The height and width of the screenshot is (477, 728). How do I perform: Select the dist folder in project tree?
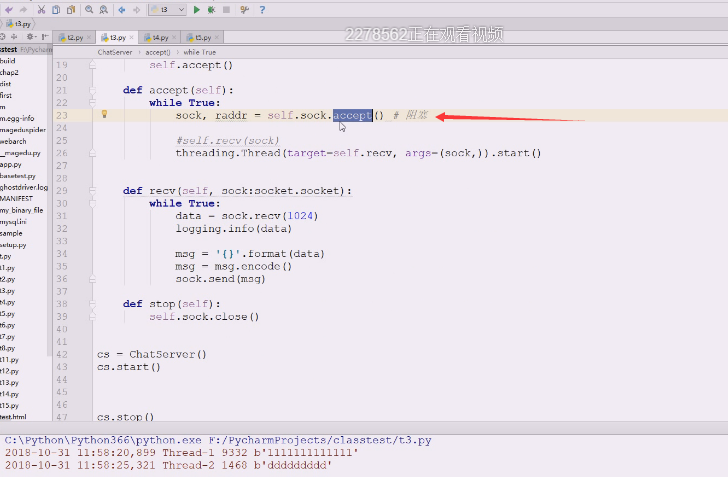[6, 84]
